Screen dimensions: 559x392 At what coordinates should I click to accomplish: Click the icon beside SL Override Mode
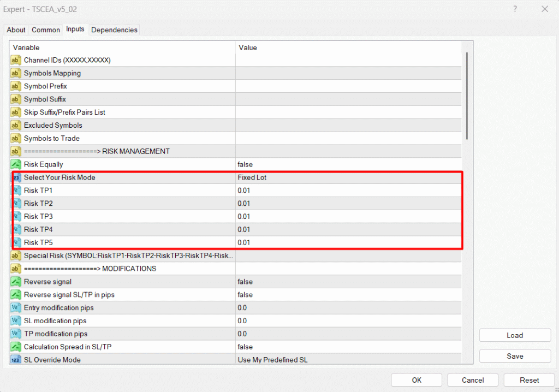[16, 360]
